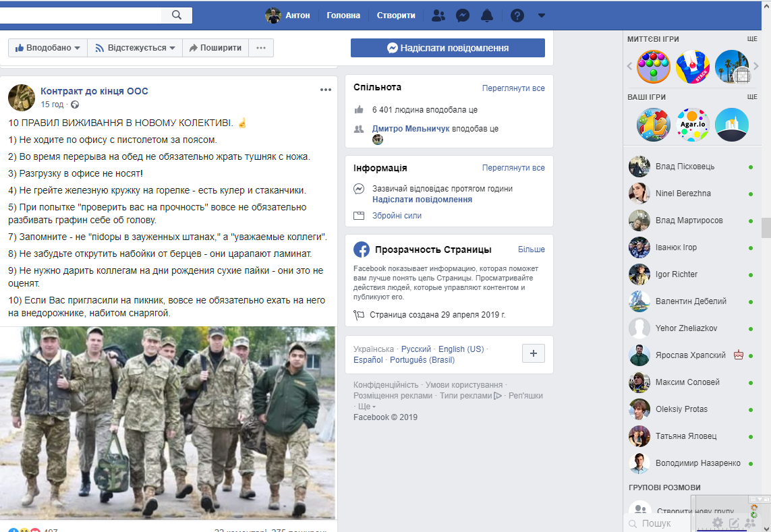Image resolution: width=771 pixels, height=532 pixels.
Task: Launch the bubble shooter instant game icon
Action: point(654,66)
